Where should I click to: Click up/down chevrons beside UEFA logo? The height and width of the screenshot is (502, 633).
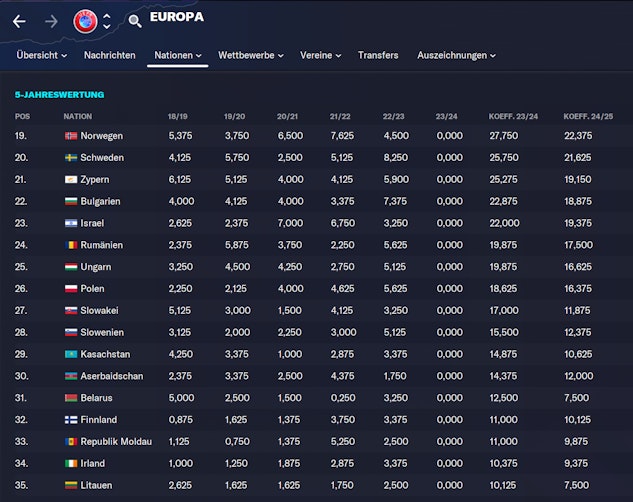pyautogui.click(x=107, y=21)
